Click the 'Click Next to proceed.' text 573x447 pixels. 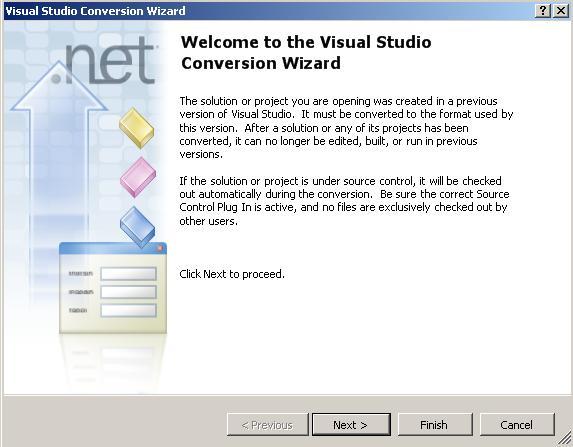click(x=232, y=274)
